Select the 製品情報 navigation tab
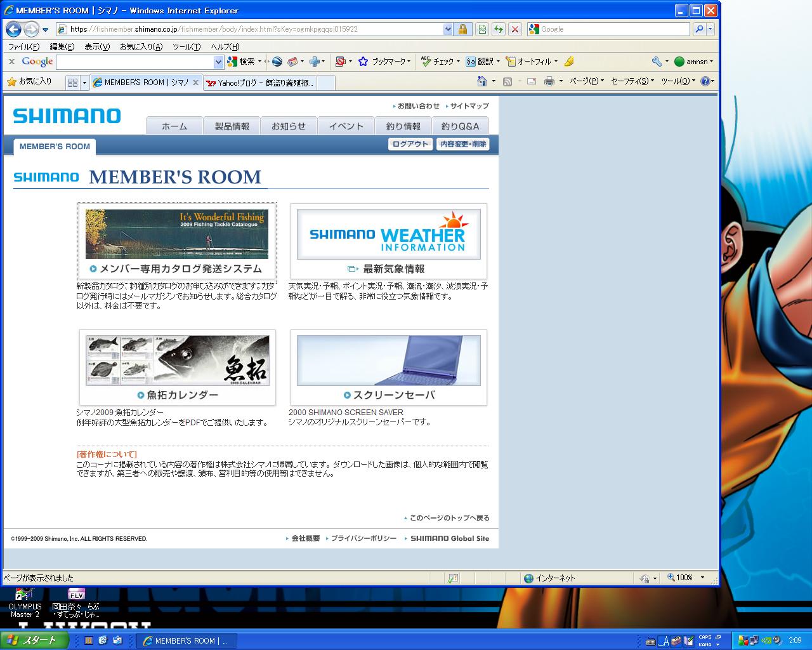Screen dimensions: 812x650 click(232, 126)
